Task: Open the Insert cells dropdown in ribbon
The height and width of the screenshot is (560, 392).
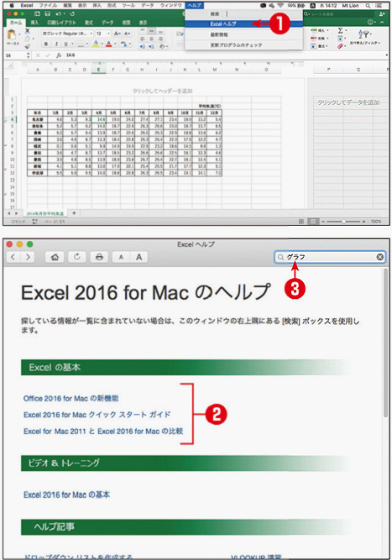Action: [x=320, y=31]
